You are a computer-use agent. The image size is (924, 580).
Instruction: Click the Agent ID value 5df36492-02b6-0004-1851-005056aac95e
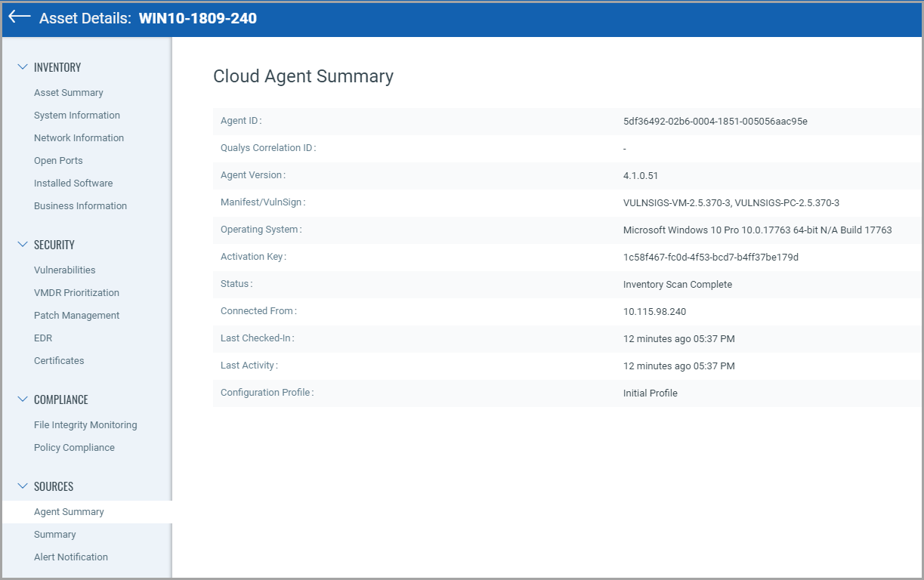point(715,122)
